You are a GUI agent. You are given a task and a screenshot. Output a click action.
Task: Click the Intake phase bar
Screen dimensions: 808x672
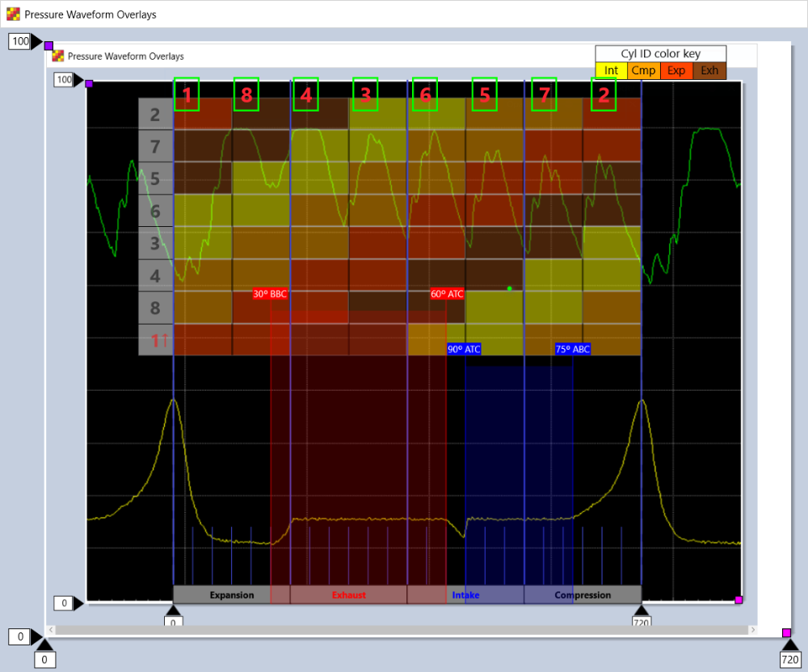coord(465,595)
